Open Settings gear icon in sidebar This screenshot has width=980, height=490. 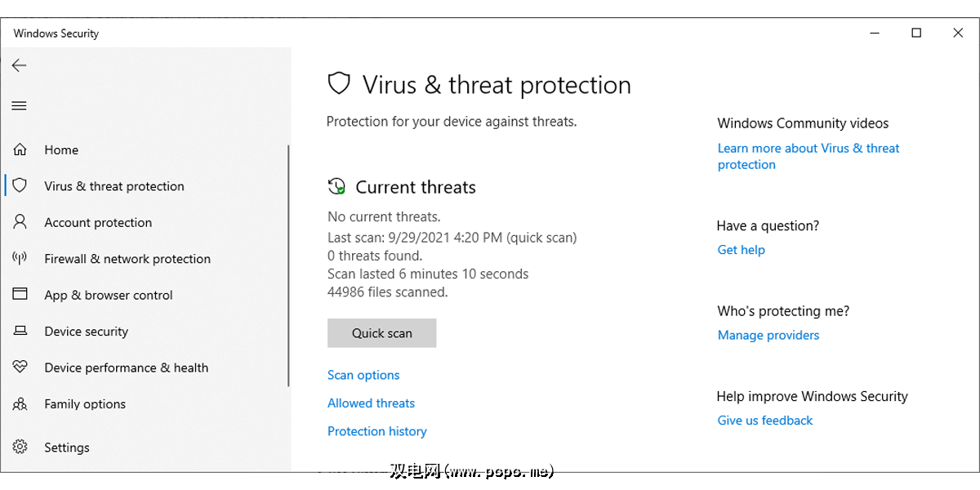tap(20, 448)
